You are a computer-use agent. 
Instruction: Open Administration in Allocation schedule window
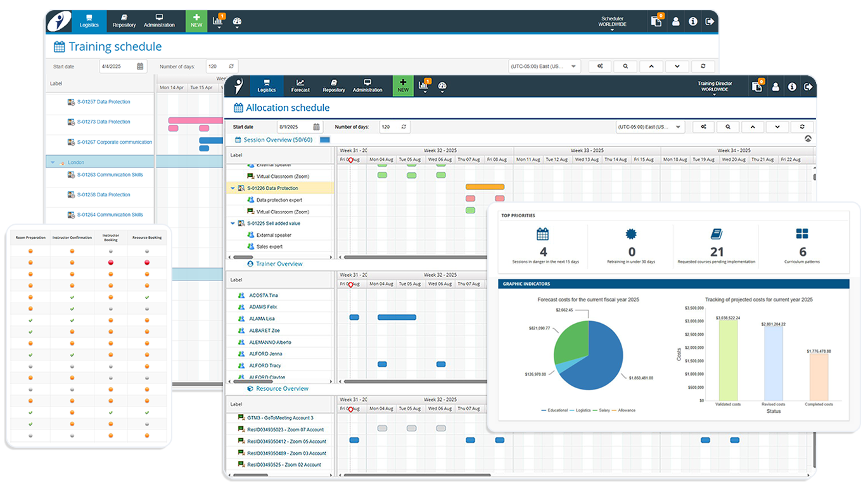pos(367,86)
